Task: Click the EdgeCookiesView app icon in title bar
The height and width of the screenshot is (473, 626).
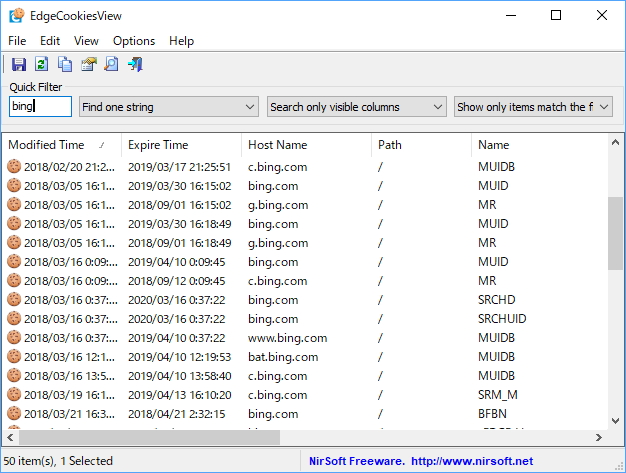Action: click(17, 16)
